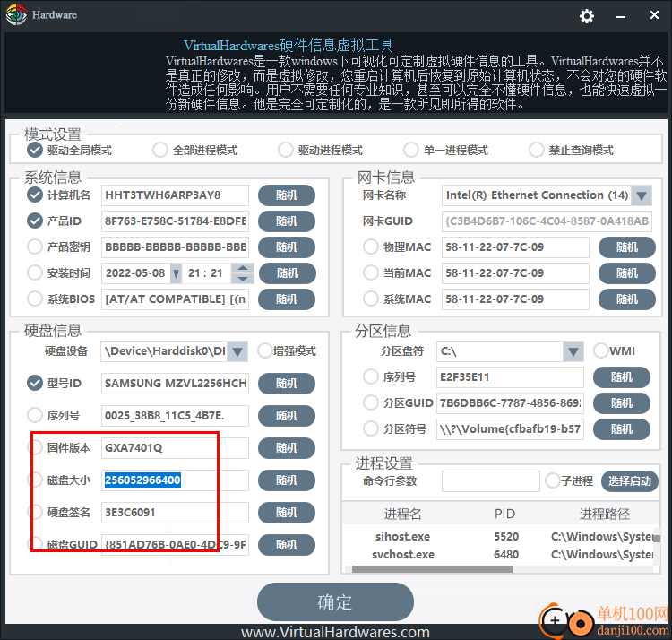Viewport: 672px width, 640px height.
Task: Enable the 分区GUID option
Action: (371, 403)
